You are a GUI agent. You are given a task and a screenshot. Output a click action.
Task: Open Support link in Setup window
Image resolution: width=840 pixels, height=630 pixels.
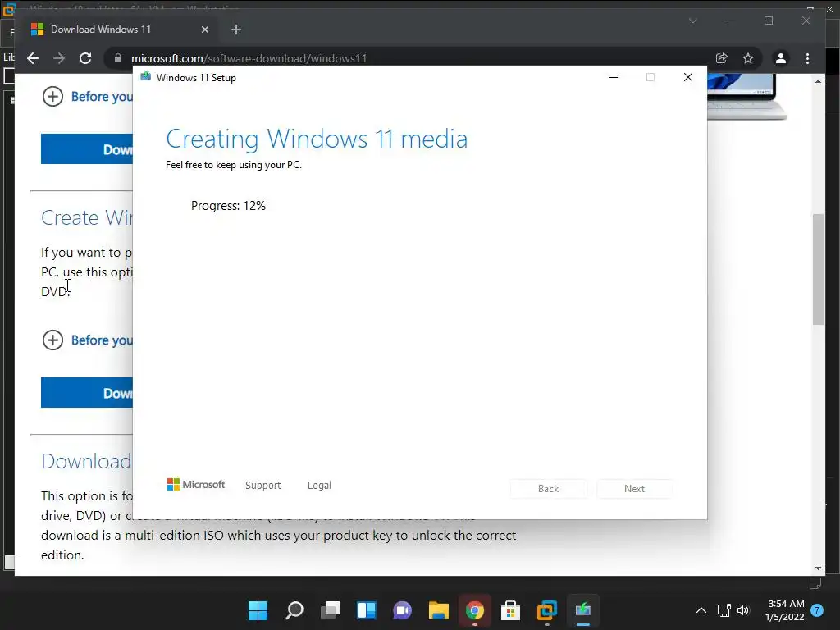[263, 485]
